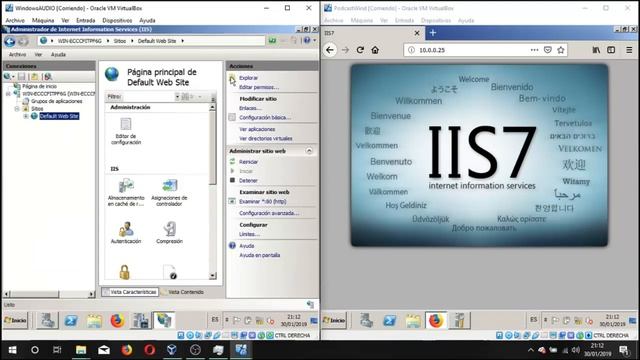
Task: Collapse Administrar sitio web section
Action: pyautogui.click(x=309, y=151)
